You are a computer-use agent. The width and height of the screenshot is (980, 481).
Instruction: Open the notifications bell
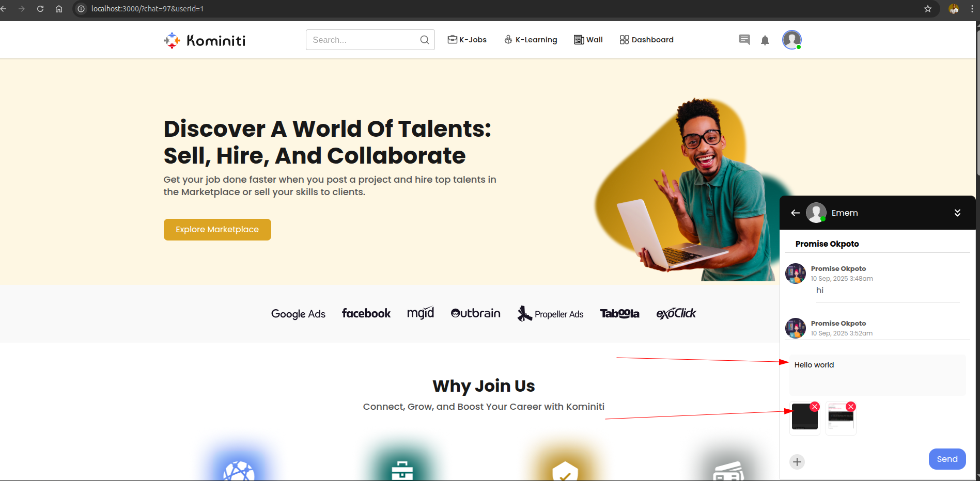click(765, 40)
